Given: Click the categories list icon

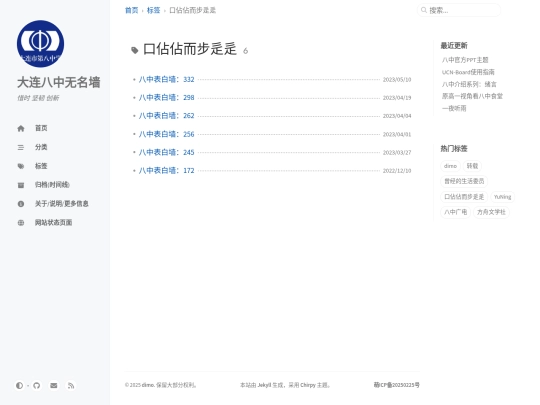Looking at the screenshot, I should click(21, 147).
